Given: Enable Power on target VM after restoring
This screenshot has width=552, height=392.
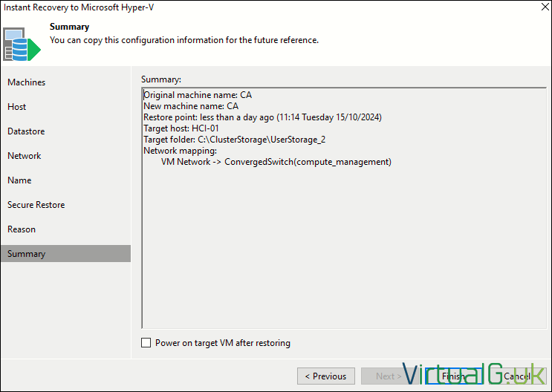Looking at the screenshot, I should 146,343.
